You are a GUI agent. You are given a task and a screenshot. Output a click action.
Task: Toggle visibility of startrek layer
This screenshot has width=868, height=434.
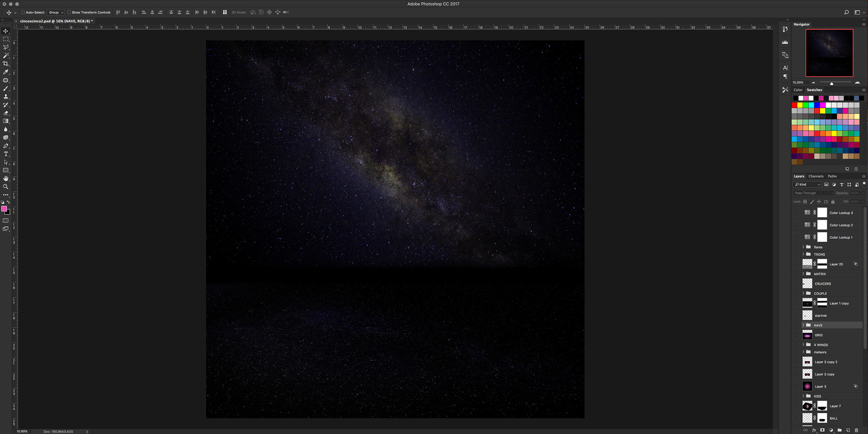click(797, 316)
